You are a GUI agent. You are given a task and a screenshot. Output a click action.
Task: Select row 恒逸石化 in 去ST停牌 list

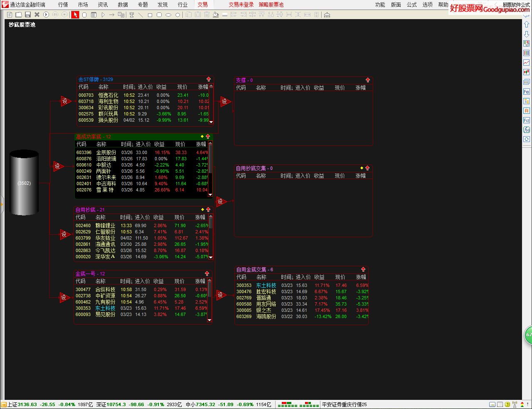pyautogui.click(x=143, y=95)
